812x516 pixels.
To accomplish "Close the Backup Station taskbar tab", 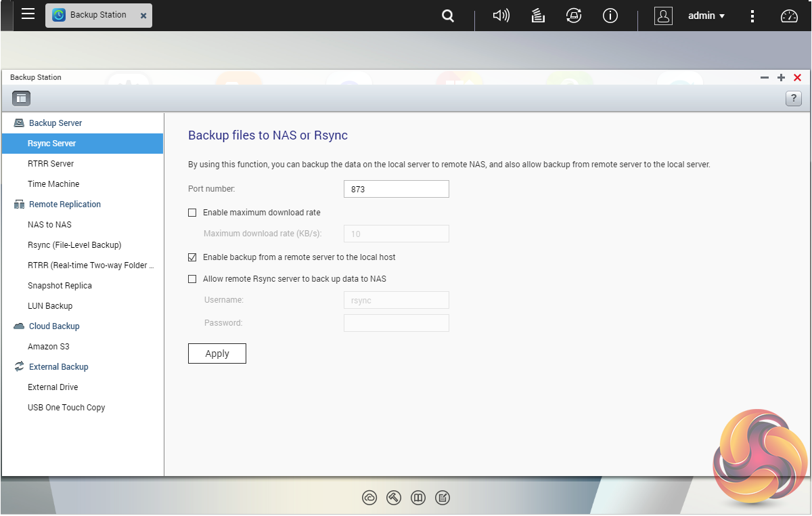I will coord(143,15).
